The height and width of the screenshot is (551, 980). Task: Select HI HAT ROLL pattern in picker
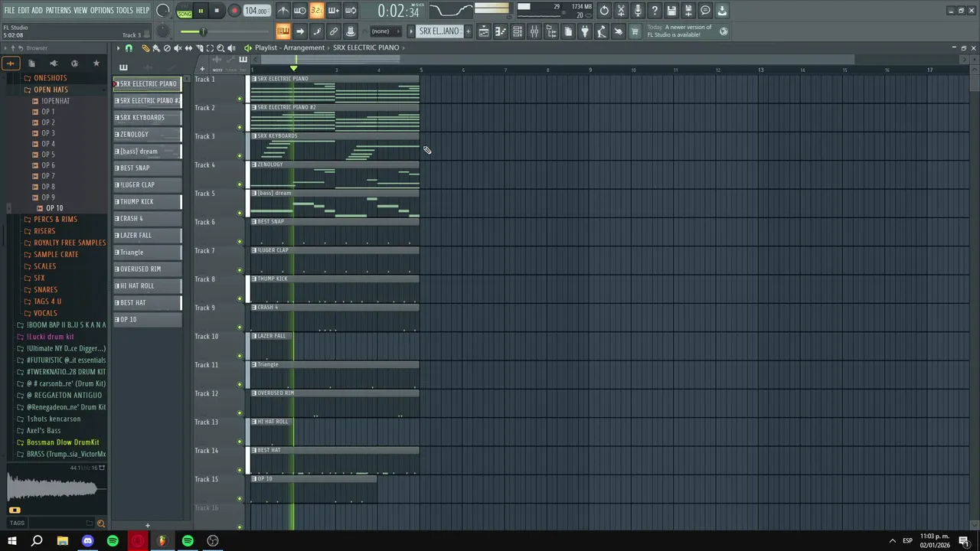click(148, 286)
